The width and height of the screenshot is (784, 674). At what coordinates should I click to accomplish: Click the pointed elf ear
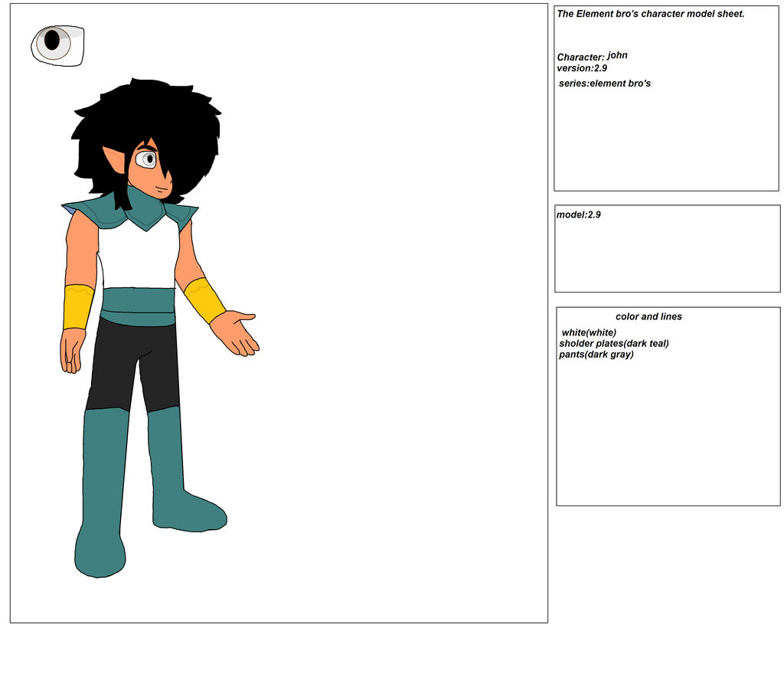[x=115, y=157]
